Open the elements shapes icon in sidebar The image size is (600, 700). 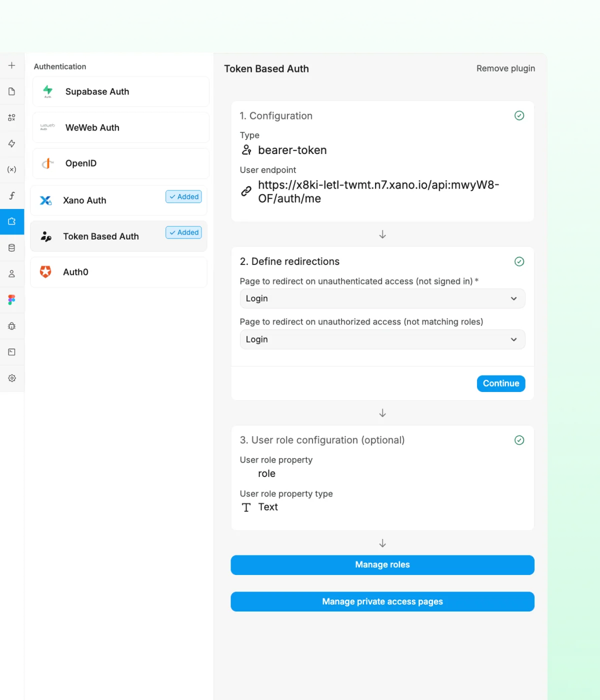tap(11, 117)
